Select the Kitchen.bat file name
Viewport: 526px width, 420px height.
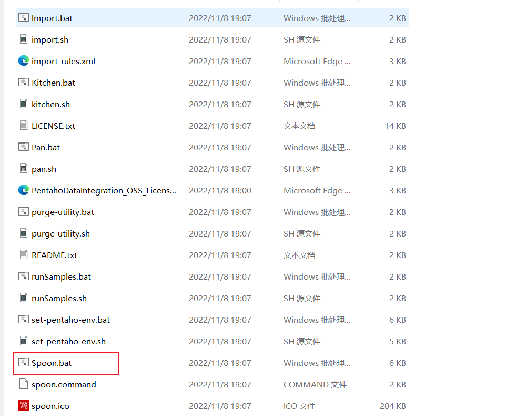53,83
